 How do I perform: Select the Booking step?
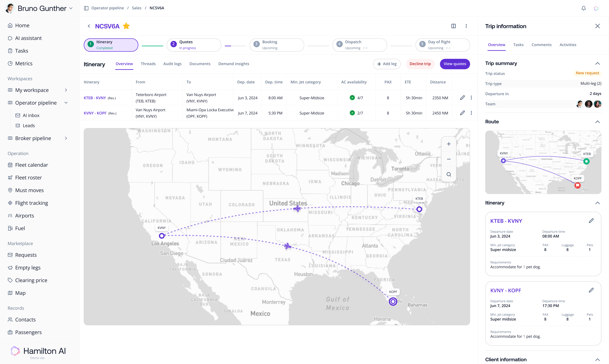[x=277, y=45]
